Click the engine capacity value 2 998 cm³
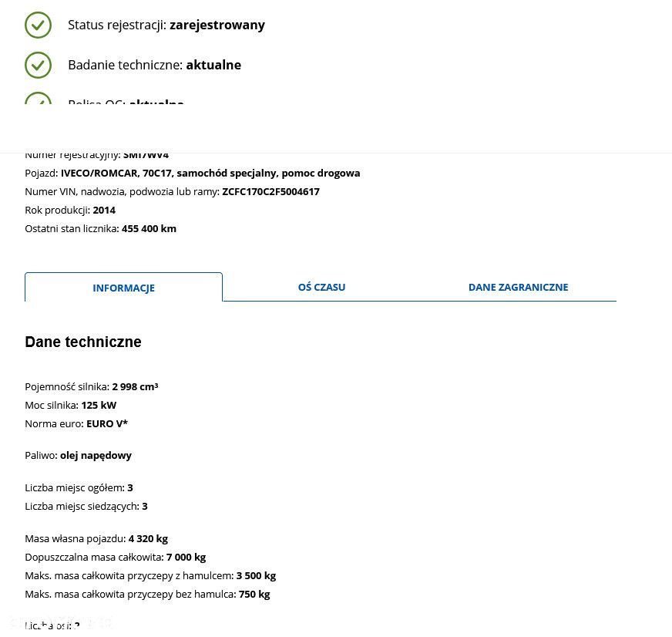 135,386
